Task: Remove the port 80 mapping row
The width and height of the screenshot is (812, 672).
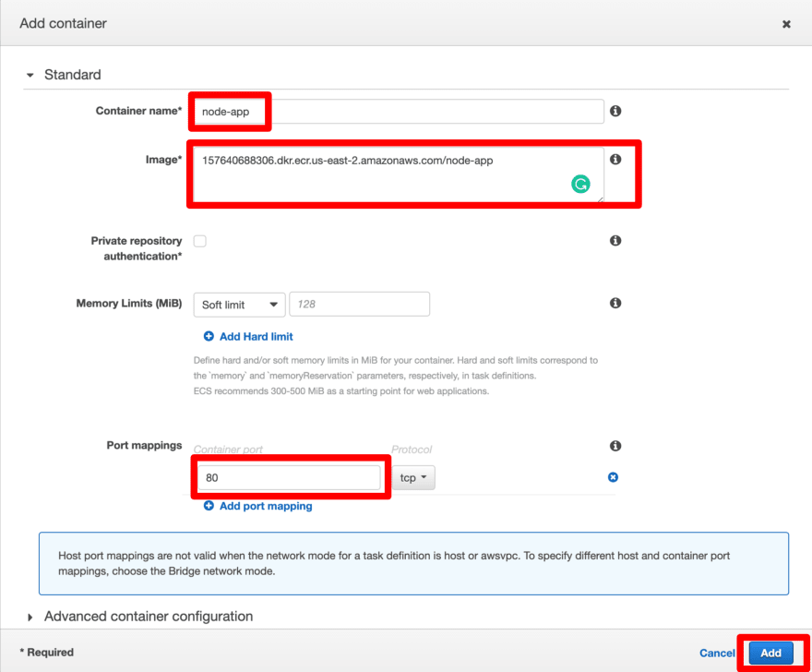Action: [613, 477]
